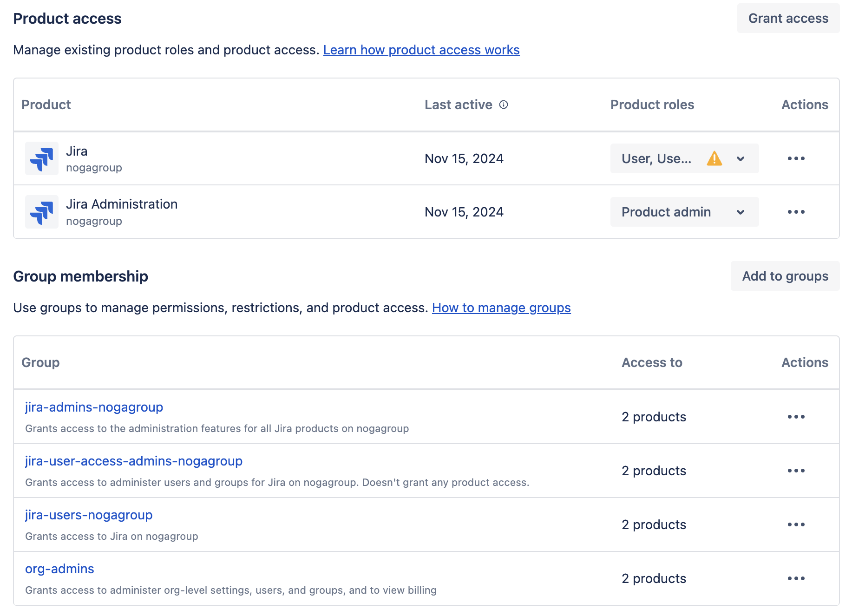Click the Product access heading
This screenshot has width=852, height=616.
pos(67,18)
